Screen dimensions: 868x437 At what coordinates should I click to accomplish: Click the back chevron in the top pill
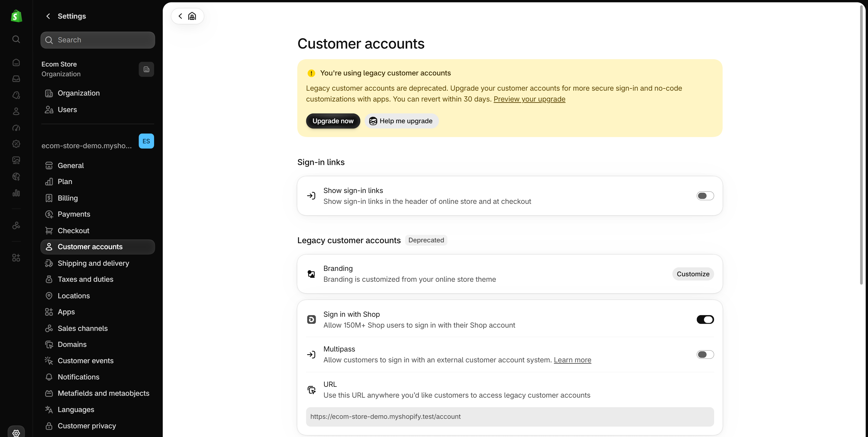tap(181, 16)
